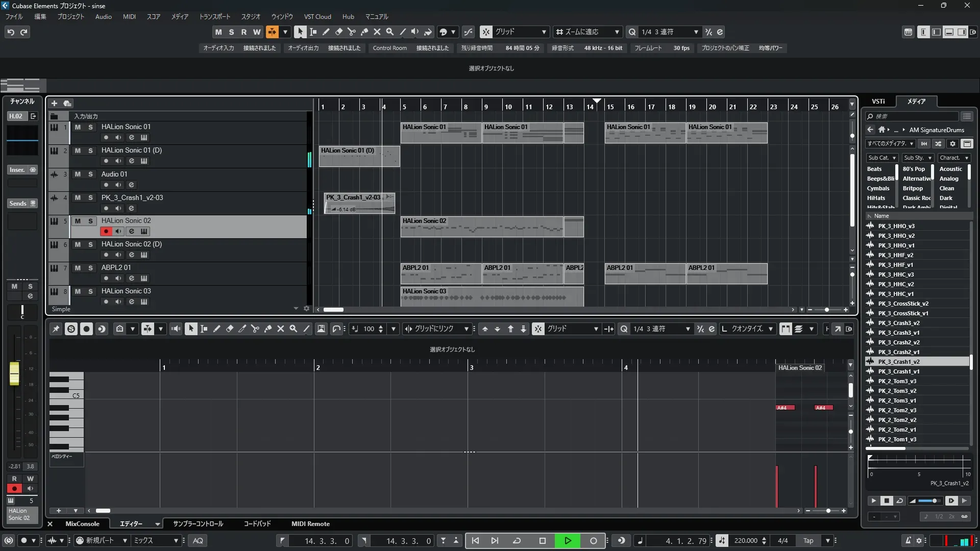Disable record enable on HALion Sonic 02

(106, 231)
